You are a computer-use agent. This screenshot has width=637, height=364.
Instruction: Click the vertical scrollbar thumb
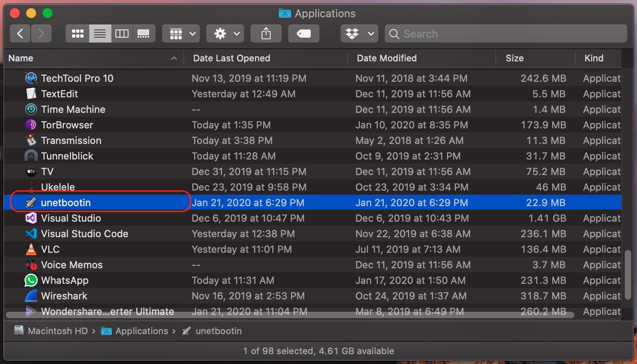628,275
